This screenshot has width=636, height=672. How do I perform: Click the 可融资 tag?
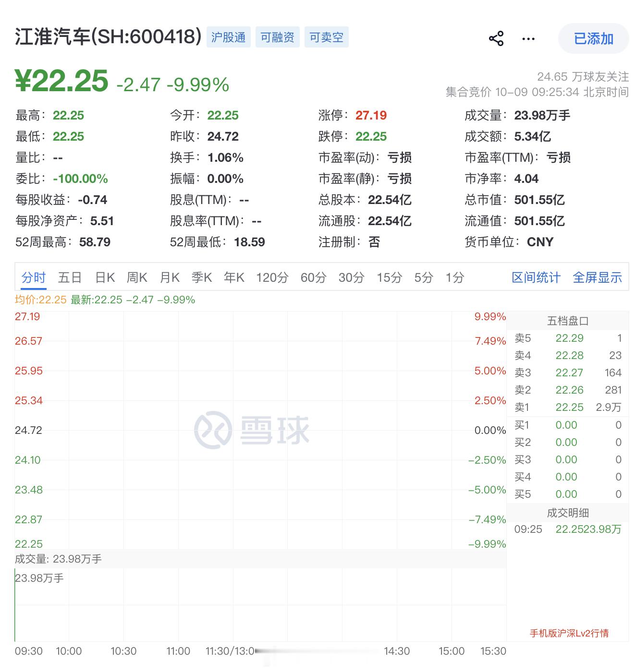278,37
